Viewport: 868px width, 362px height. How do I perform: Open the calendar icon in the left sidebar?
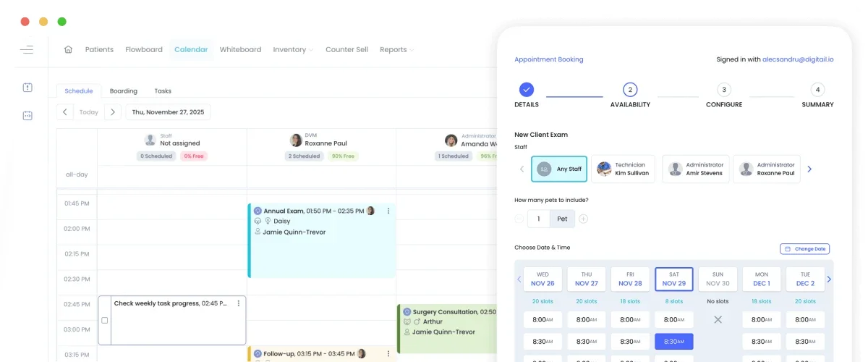[x=27, y=115]
